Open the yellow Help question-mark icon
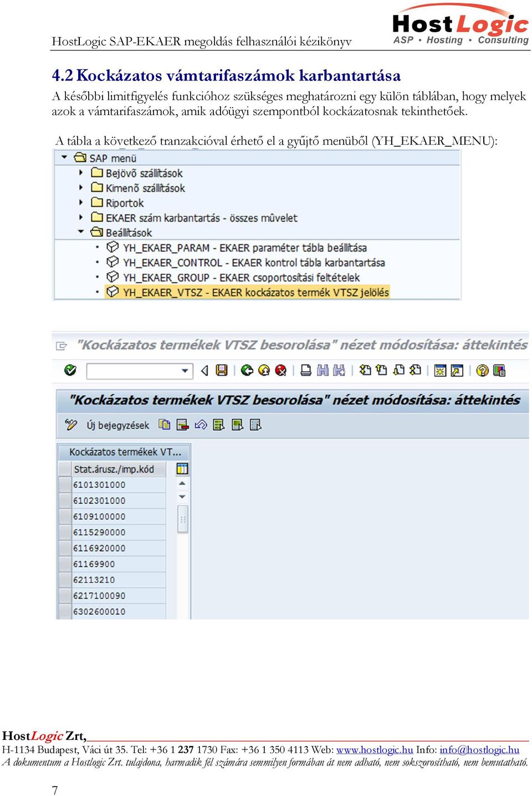 click(x=482, y=370)
